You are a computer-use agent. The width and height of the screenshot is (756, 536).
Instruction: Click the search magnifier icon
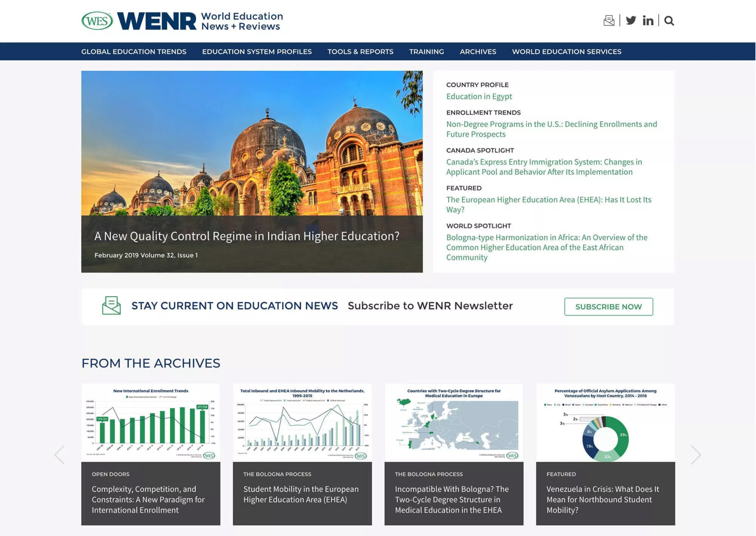(x=669, y=21)
